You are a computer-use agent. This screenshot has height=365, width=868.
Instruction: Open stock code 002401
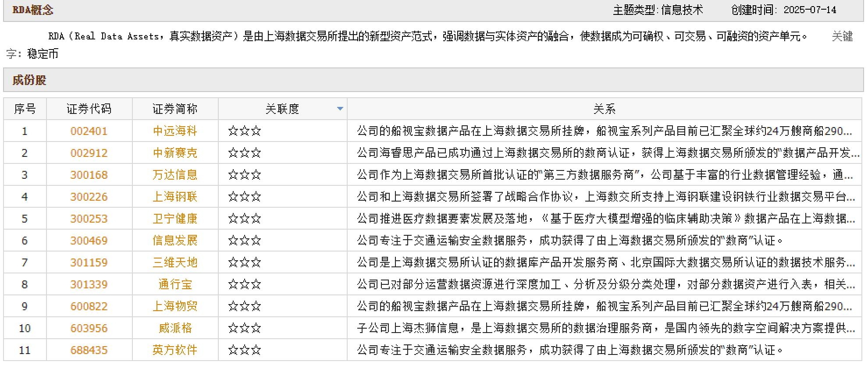89,131
